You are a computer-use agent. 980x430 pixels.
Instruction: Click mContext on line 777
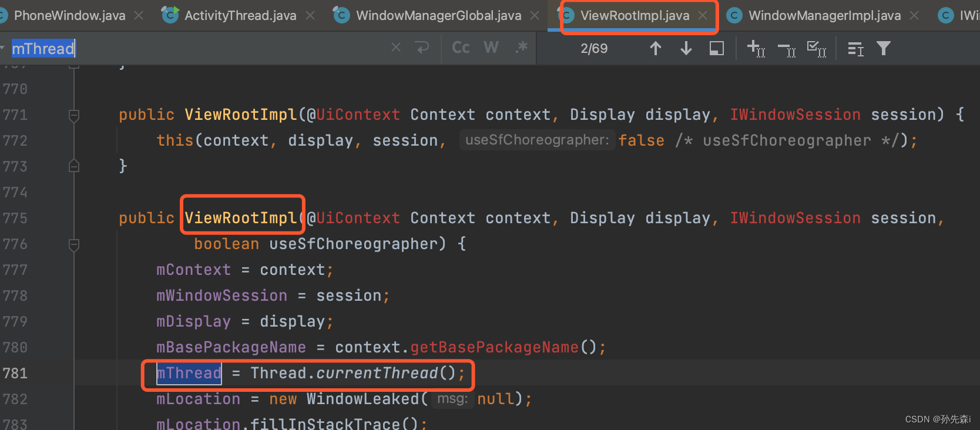(x=193, y=270)
